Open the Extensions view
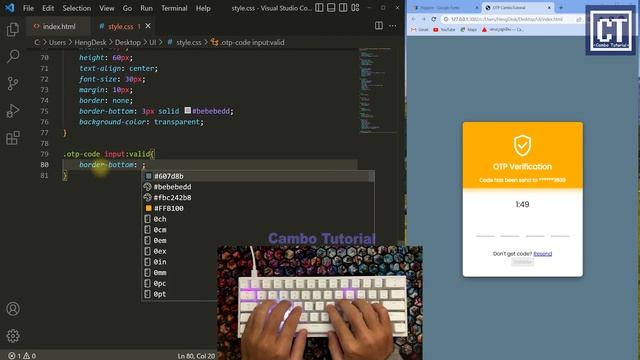Viewport: 640px width, 360px height. point(13,138)
